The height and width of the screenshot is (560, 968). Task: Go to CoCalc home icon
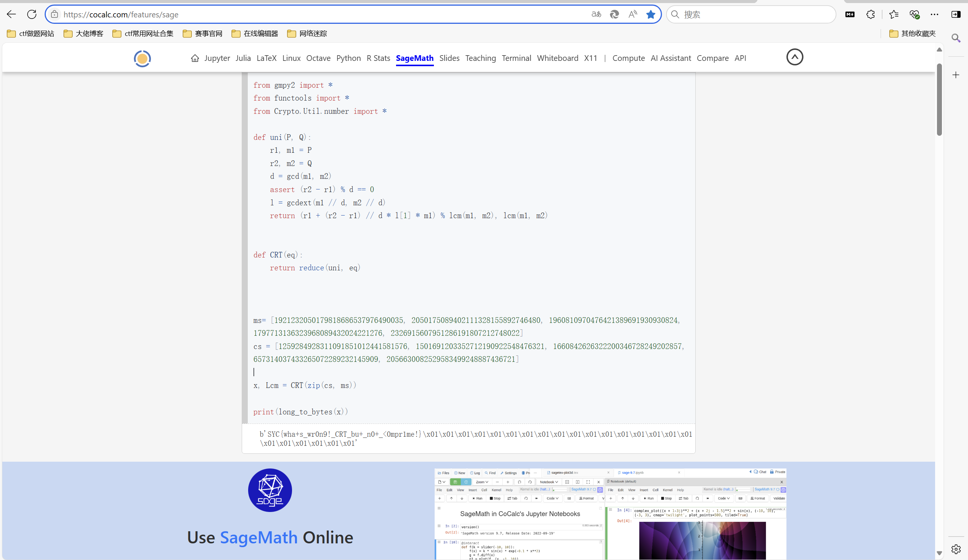tap(195, 58)
